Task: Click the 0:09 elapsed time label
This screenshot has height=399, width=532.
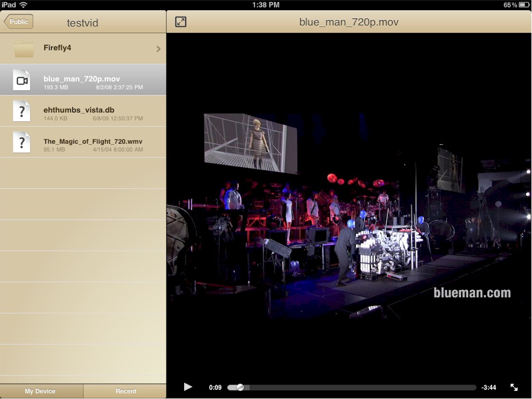Action: 215,387
